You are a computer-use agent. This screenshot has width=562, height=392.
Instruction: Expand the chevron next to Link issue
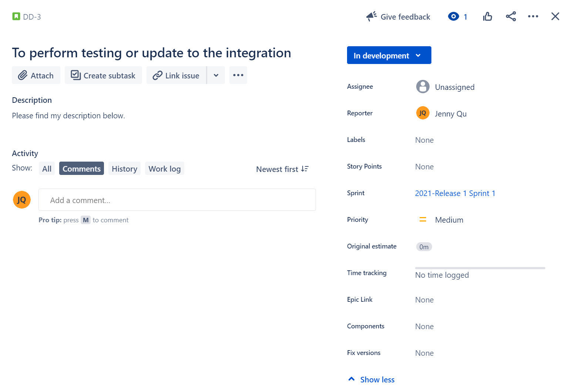[216, 75]
